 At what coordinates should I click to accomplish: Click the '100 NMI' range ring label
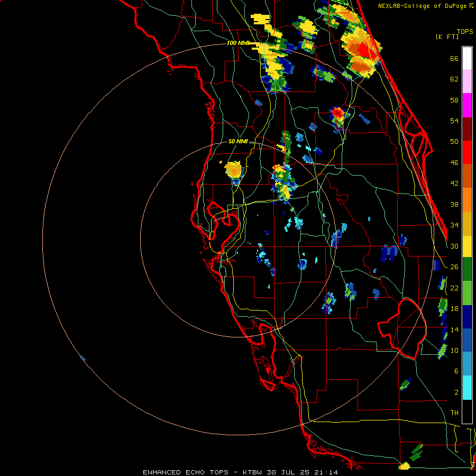(x=237, y=43)
